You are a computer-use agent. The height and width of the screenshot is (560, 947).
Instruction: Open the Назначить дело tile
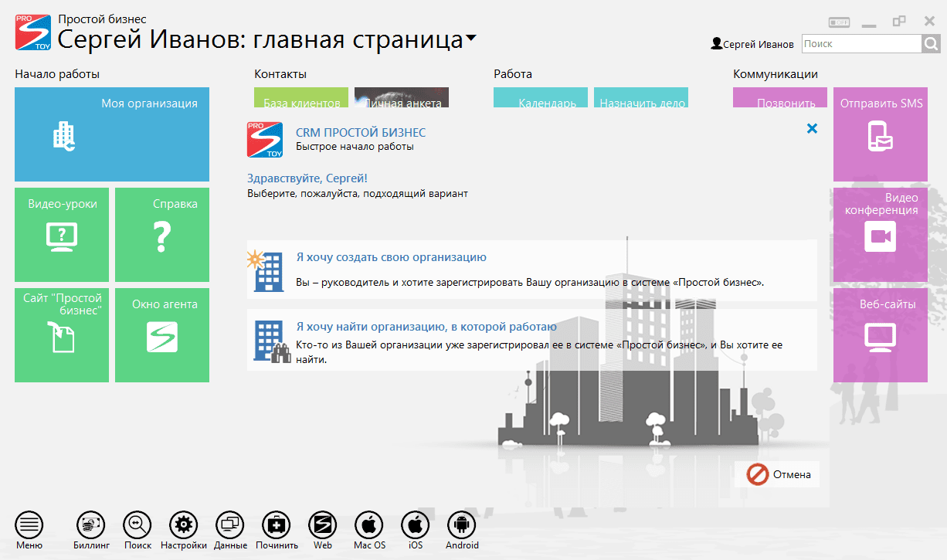click(x=641, y=97)
